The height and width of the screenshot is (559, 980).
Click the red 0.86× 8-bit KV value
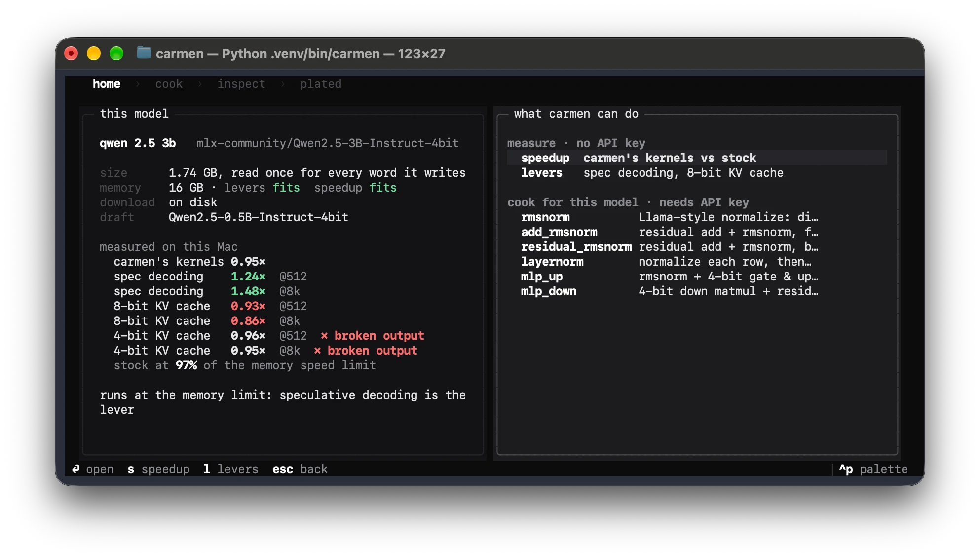tap(248, 321)
